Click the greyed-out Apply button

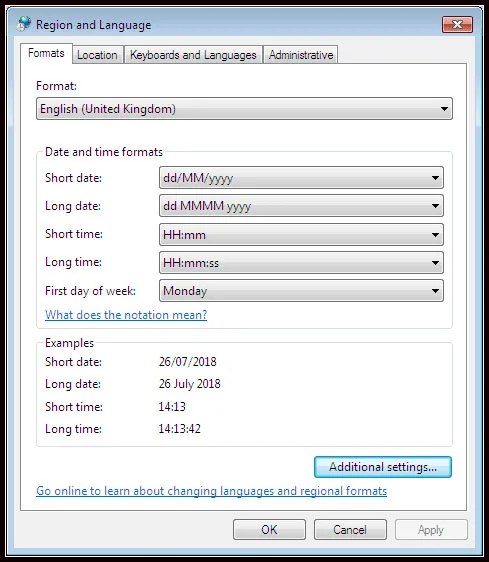tap(431, 529)
